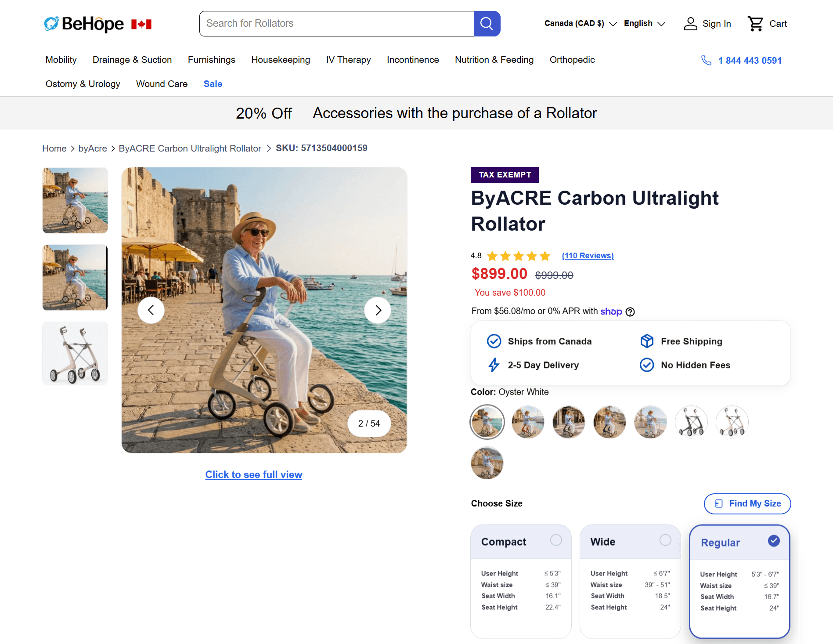Click the 'Click to see full view' link

(x=254, y=474)
